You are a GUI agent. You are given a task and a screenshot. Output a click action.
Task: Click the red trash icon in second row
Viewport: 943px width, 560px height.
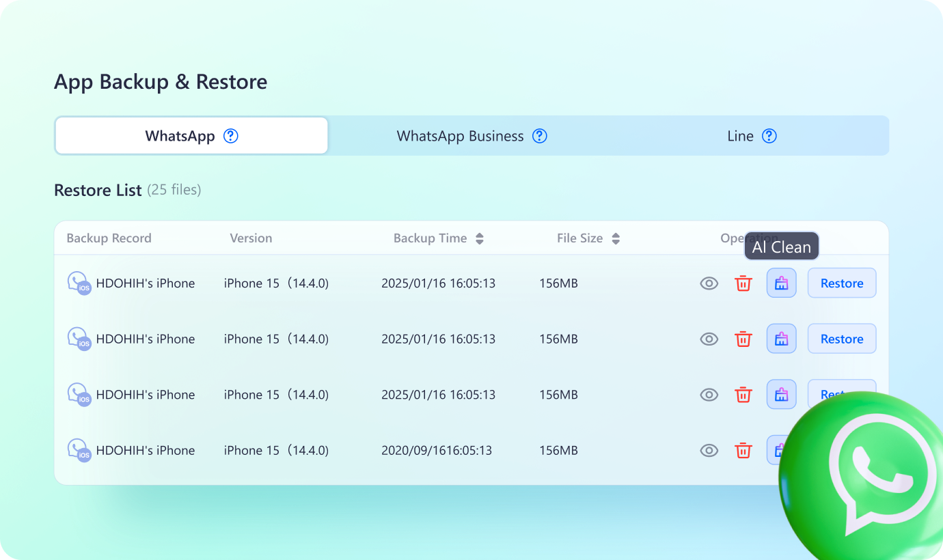tap(743, 339)
